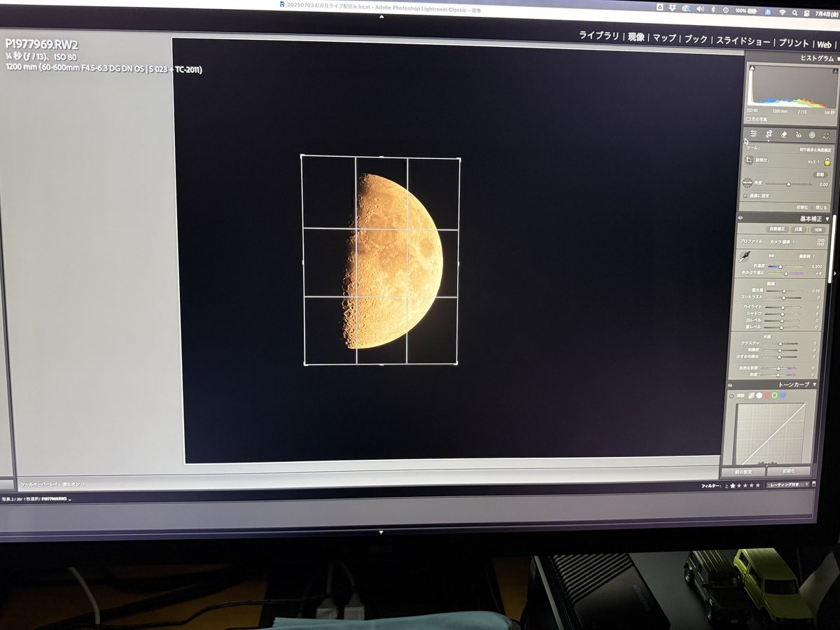The width and height of the screenshot is (840, 630).
Task: Adjust the 角度 angle slider
Action: pos(789,185)
